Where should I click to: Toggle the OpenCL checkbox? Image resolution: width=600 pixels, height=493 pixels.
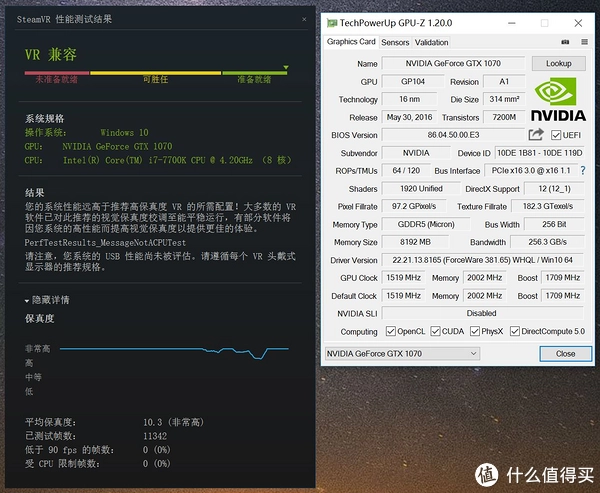click(x=391, y=331)
